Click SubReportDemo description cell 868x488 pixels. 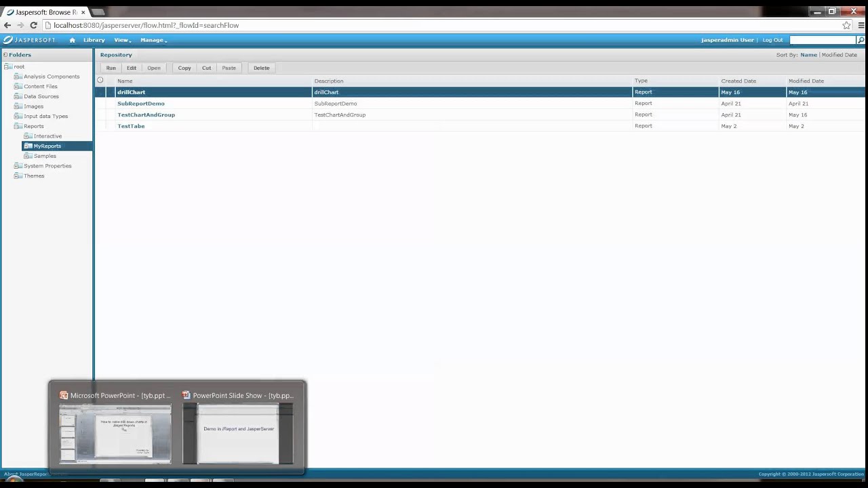pyautogui.click(x=336, y=104)
